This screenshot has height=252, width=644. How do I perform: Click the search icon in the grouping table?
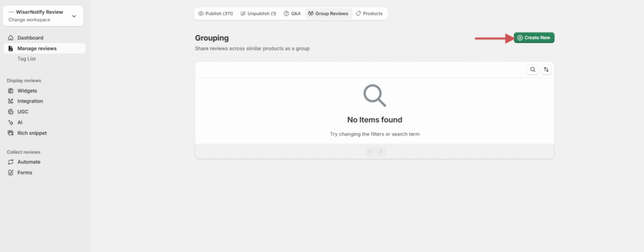coord(533,70)
